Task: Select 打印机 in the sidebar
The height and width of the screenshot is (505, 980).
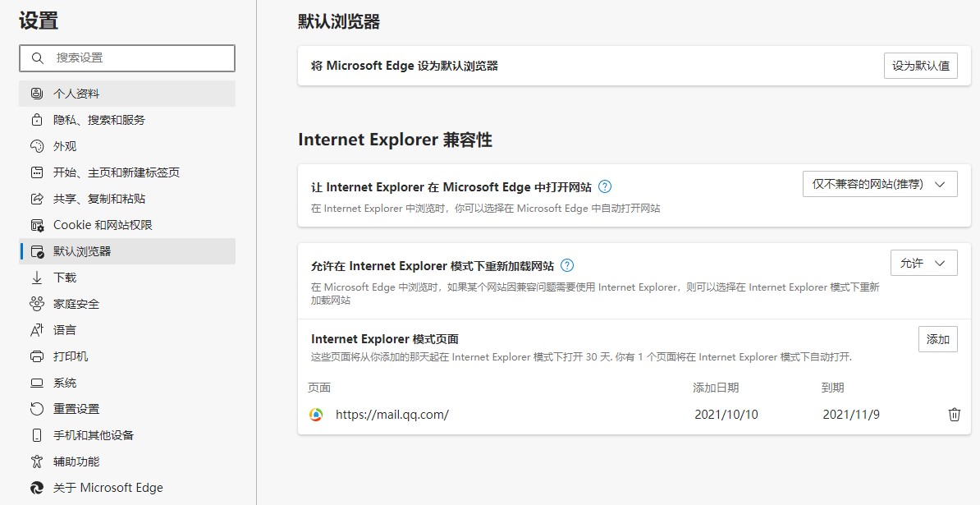Action: [127, 356]
